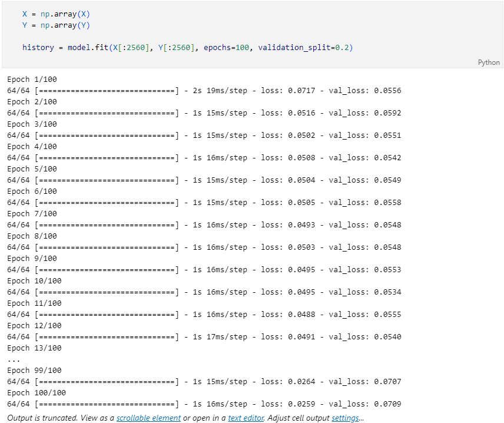
Task: Click the value 'val_loss: 0.0542'
Action: [365, 158]
